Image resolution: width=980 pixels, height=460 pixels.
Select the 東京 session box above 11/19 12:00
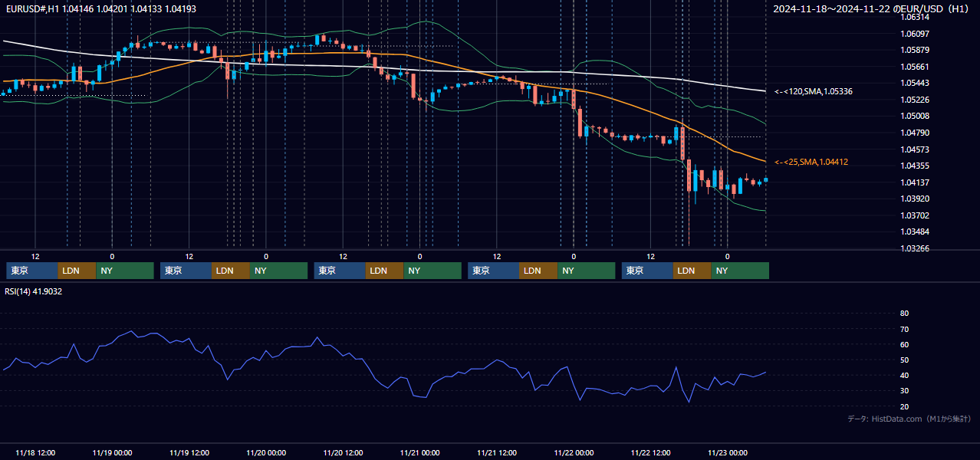point(186,271)
